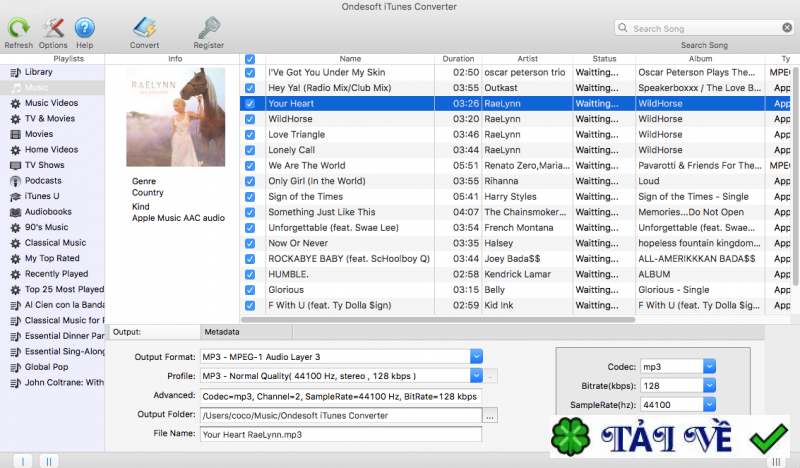Screen dimensions: 800x468
Task: Uncheck Sign of the Times checkbox
Action: coord(250,196)
